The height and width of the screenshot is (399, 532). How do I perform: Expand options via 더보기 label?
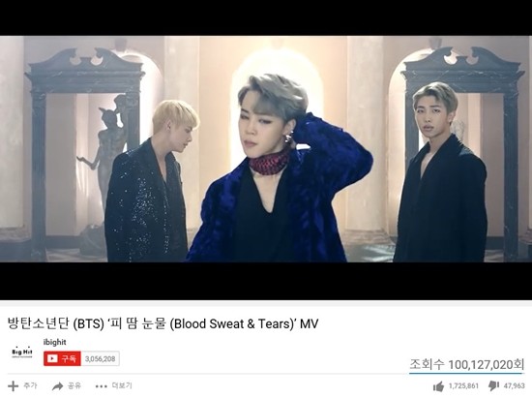click(x=122, y=385)
